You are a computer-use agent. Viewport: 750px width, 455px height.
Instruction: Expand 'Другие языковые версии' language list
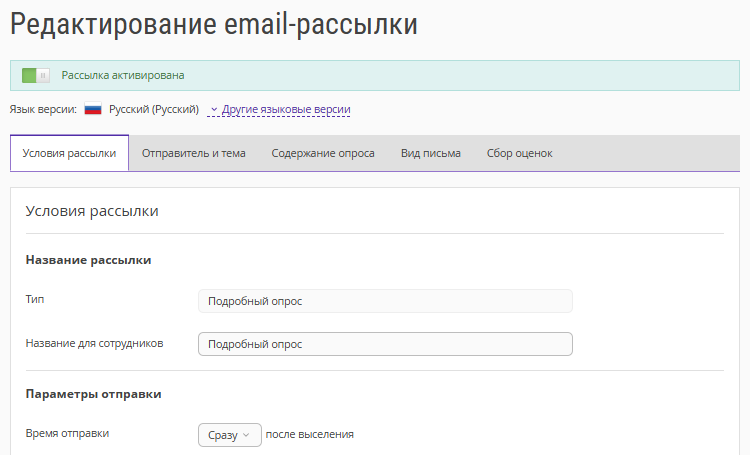pos(279,109)
